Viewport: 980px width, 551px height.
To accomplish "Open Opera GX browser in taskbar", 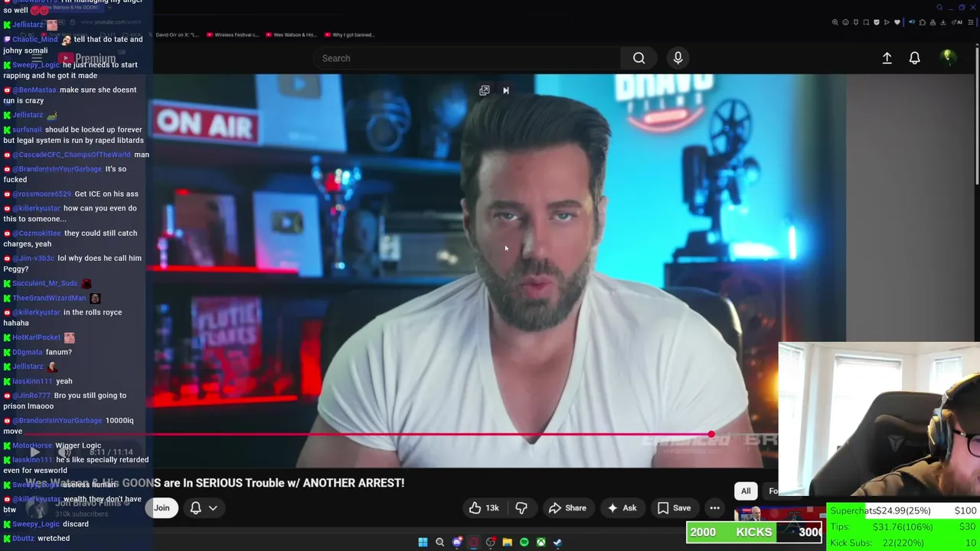I will 474,542.
